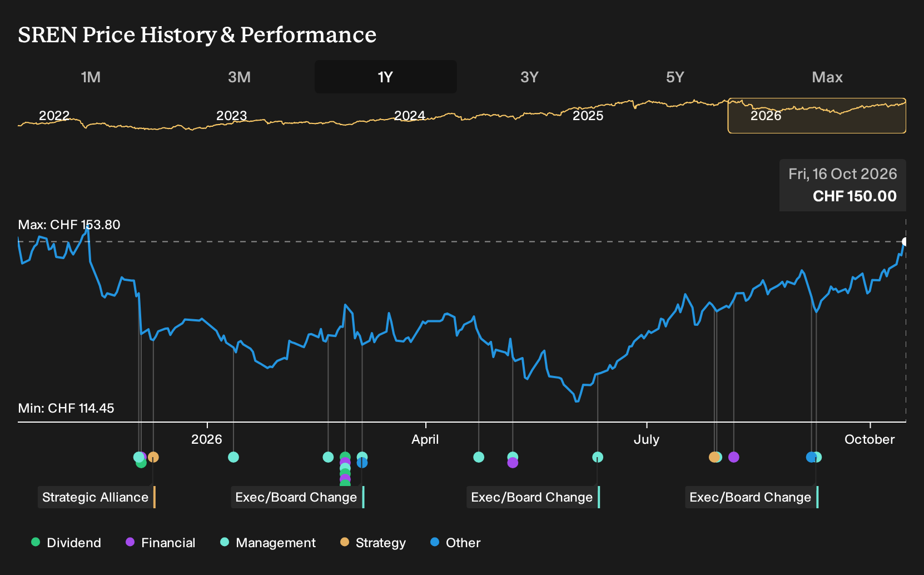Click the October axis label
This screenshot has width=924, height=575.
pos(870,439)
